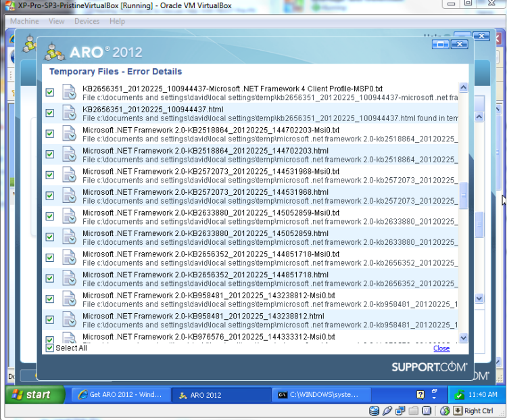Click file icon of KB2656352 Msi0.txt row
The image size is (507, 420).
click(x=69, y=258)
